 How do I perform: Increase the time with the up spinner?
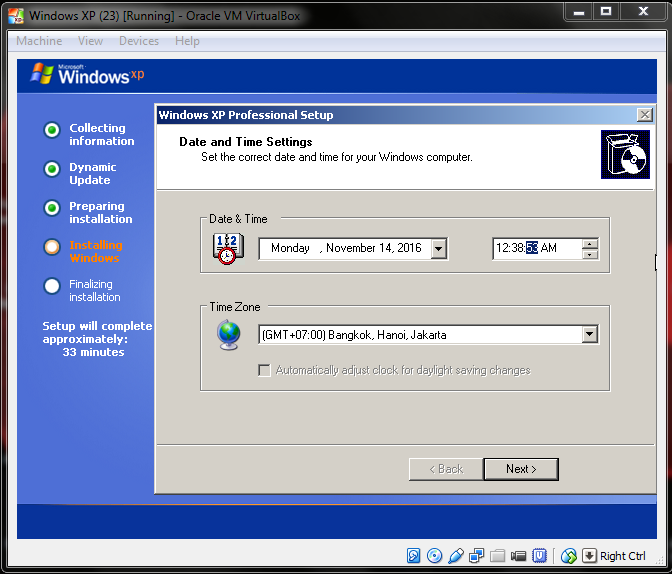coord(590,244)
